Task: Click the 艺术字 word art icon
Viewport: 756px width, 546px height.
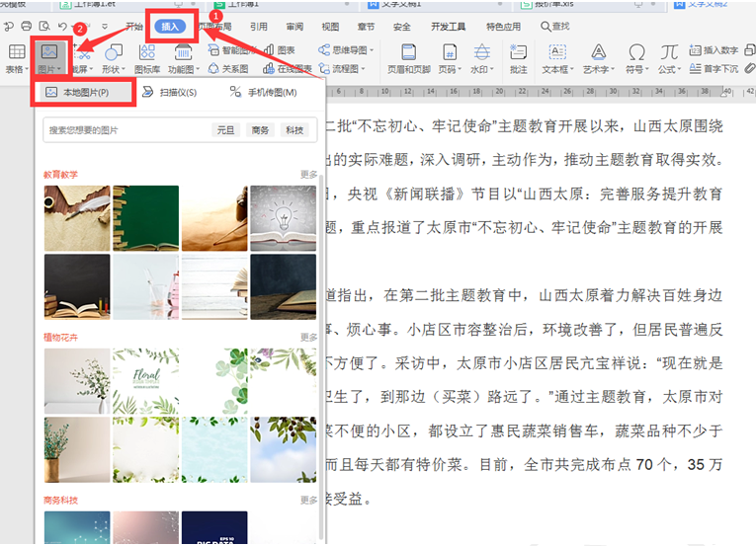Action: click(x=598, y=52)
